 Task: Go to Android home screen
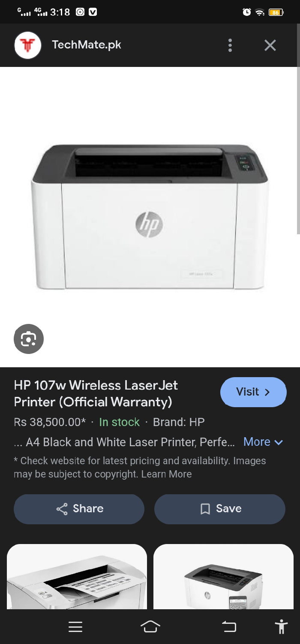click(150, 627)
